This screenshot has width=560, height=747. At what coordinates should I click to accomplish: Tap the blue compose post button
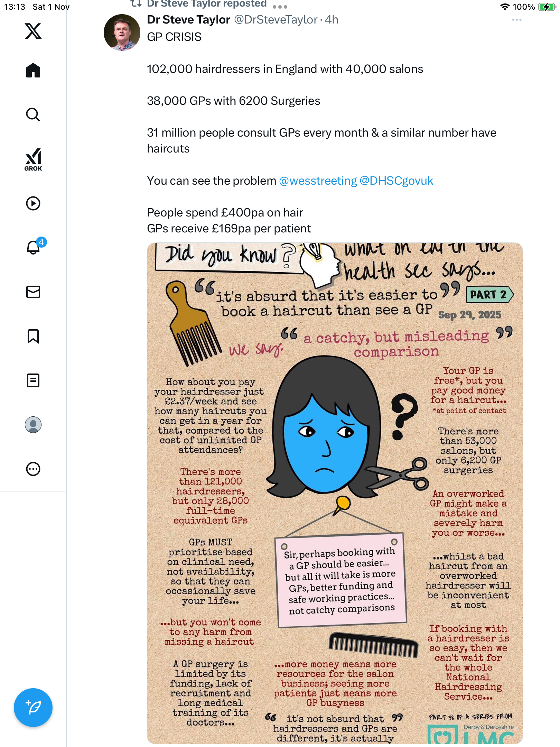(x=33, y=708)
